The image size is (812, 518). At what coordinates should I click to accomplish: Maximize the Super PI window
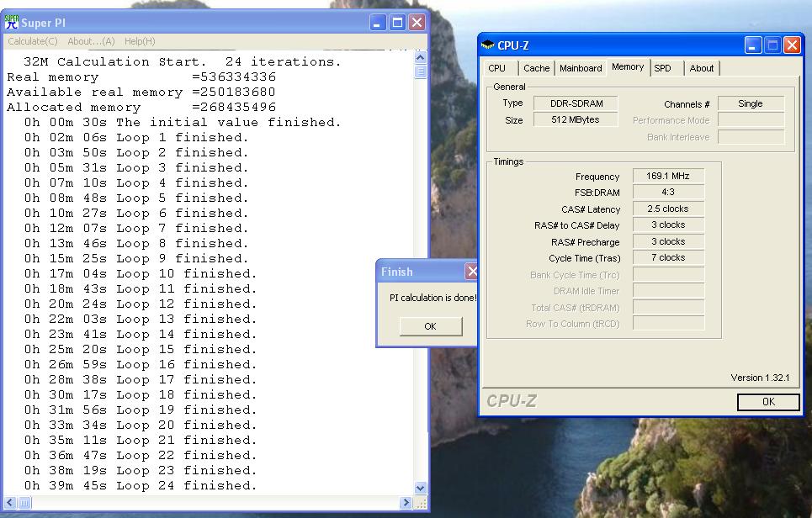pos(397,22)
